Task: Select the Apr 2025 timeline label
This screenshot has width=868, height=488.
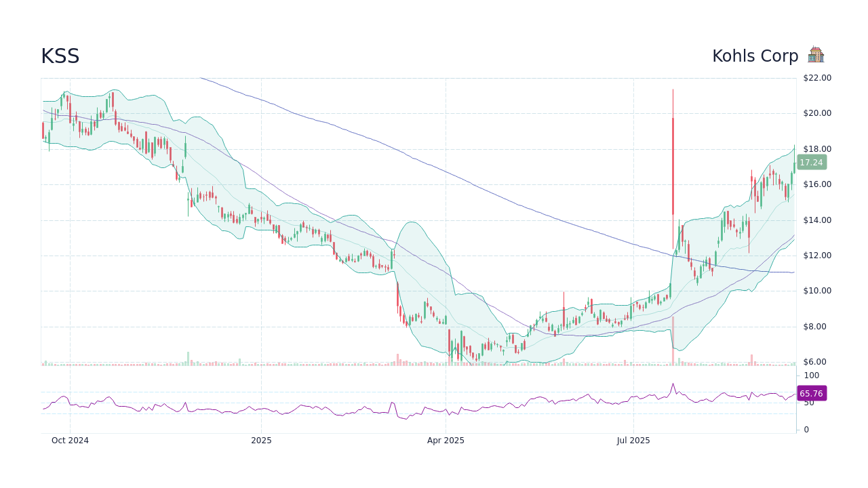Action: pyautogui.click(x=447, y=441)
